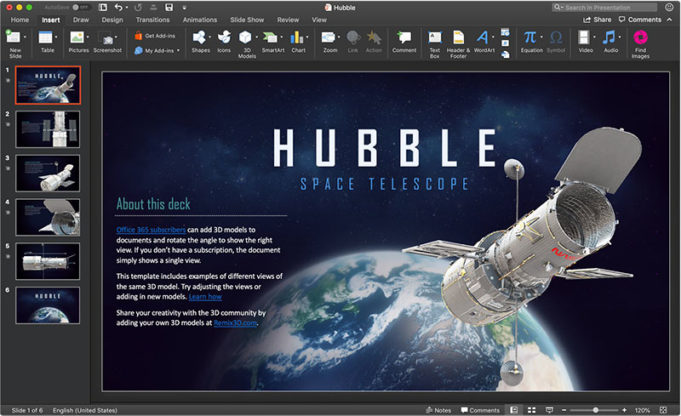Toggle the Notes pane

(438, 410)
